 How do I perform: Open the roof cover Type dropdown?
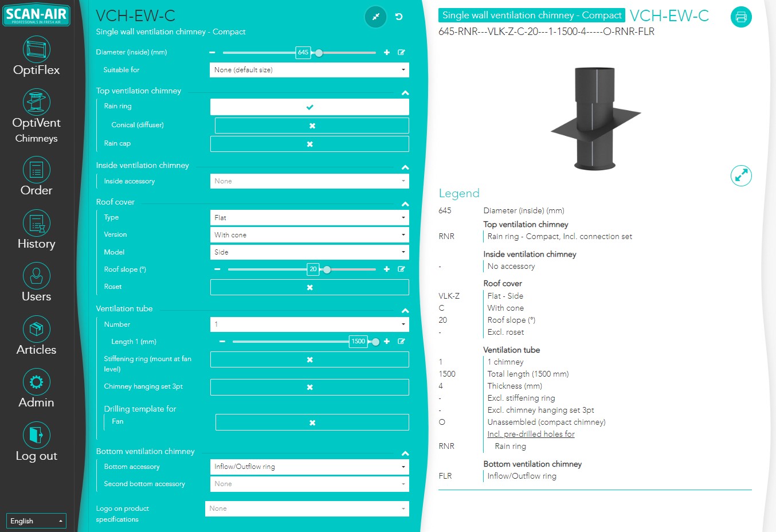[x=309, y=218]
